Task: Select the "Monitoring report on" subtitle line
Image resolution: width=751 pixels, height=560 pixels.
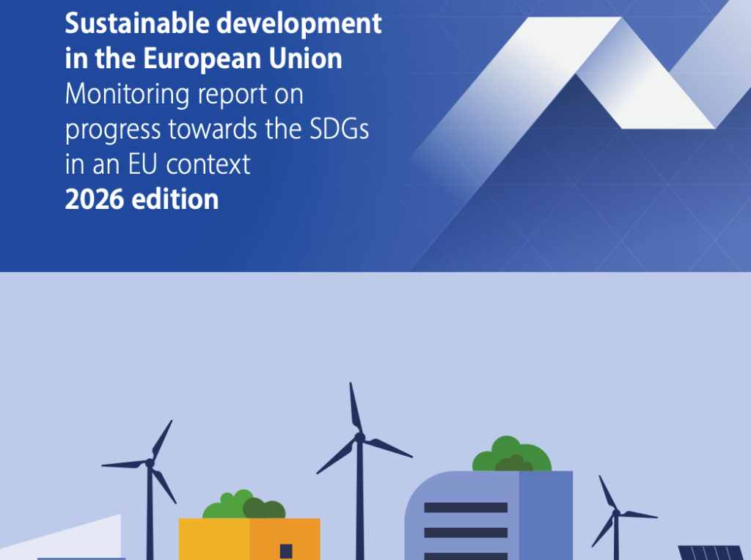Action: pyautogui.click(x=184, y=94)
